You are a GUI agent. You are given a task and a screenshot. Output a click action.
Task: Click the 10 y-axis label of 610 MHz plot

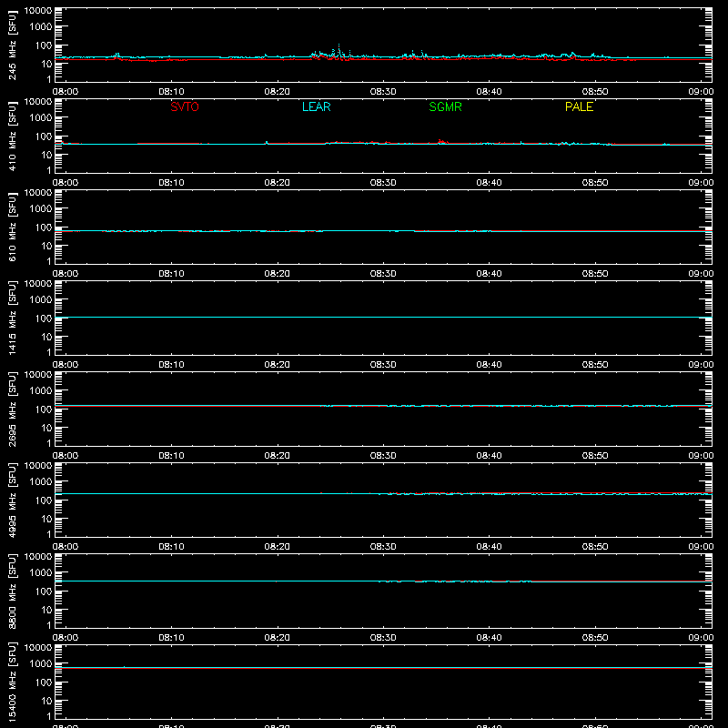(x=47, y=246)
